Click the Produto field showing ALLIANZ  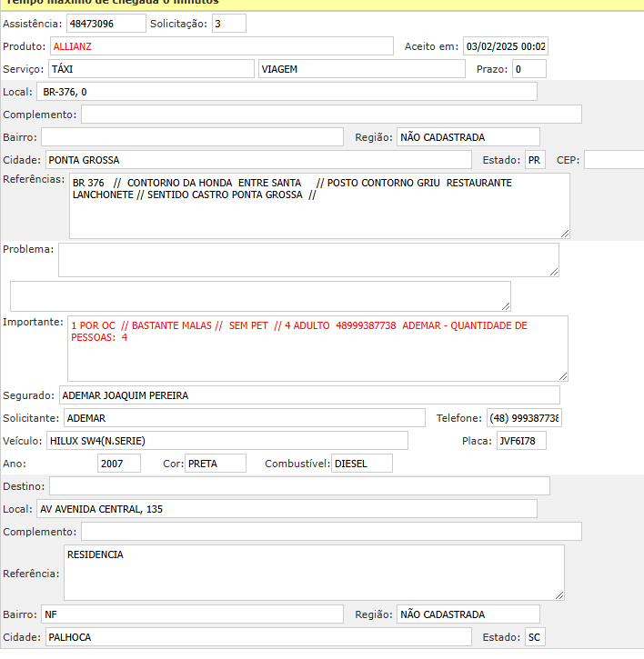pos(221,46)
